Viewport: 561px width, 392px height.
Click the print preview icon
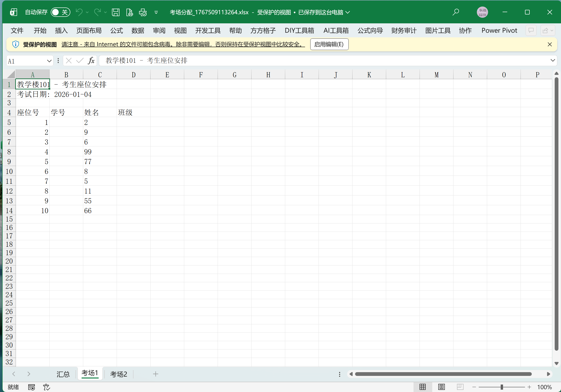click(x=129, y=12)
